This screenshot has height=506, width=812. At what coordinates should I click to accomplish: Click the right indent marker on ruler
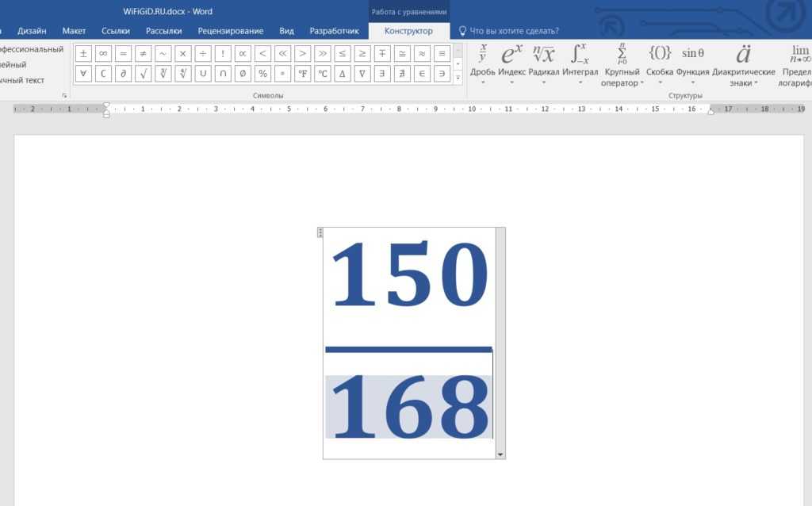pos(711,109)
